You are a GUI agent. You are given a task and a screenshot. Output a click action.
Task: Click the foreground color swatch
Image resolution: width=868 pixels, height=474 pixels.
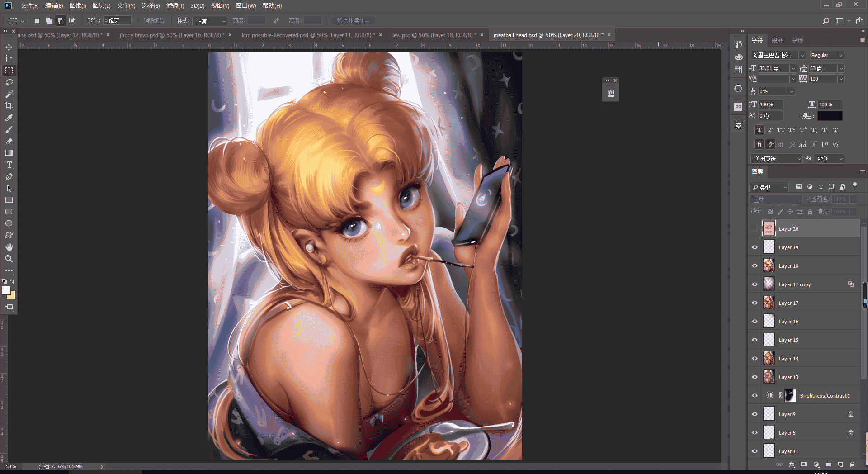6,291
